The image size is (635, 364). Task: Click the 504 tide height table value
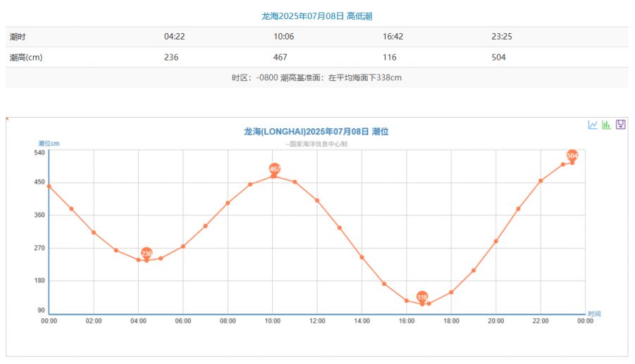[498, 57]
